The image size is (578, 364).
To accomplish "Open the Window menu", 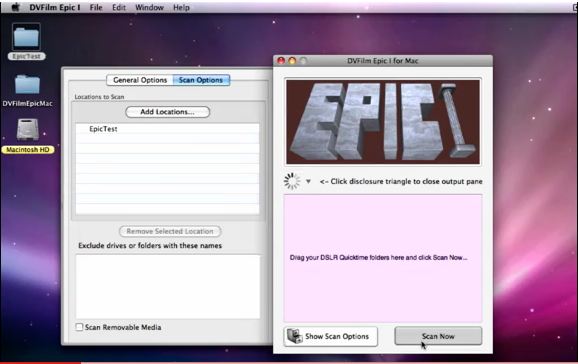I will 149,7.
